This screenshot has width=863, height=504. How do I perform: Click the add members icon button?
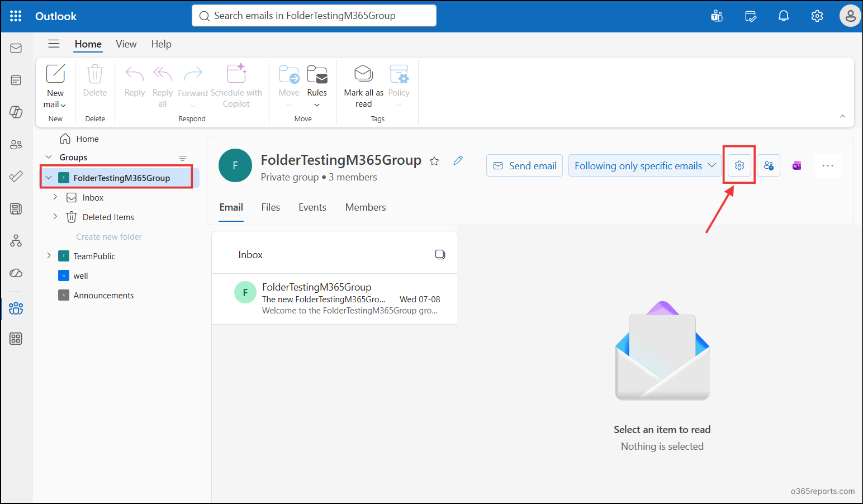click(769, 165)
